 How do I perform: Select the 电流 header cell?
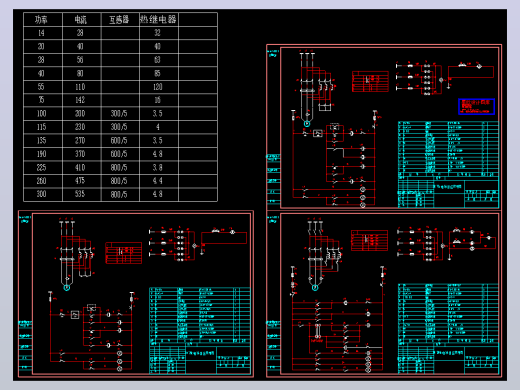[81, 20]
